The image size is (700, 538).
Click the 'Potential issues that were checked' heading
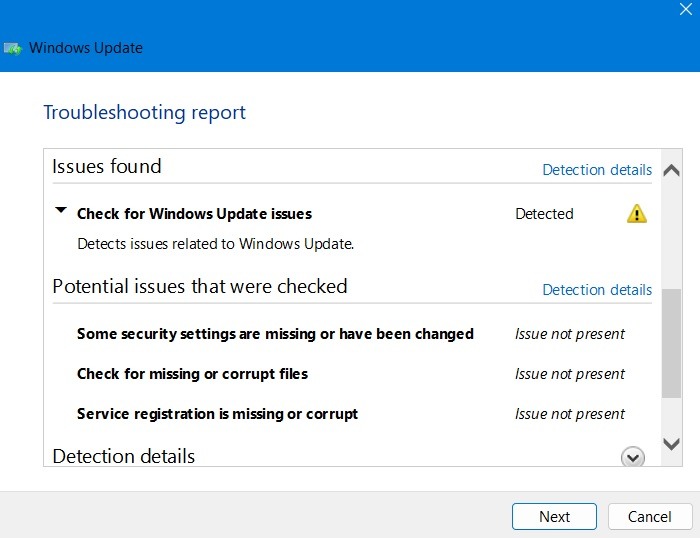click(200, 286)
